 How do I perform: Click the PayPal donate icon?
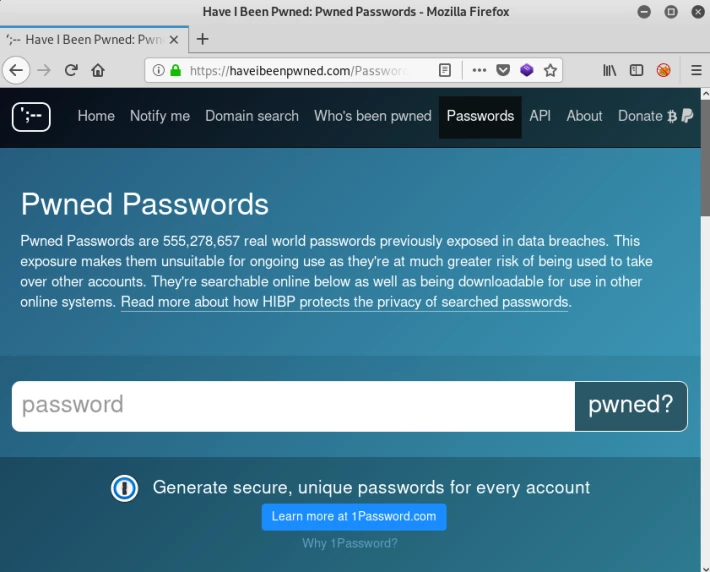687,116
